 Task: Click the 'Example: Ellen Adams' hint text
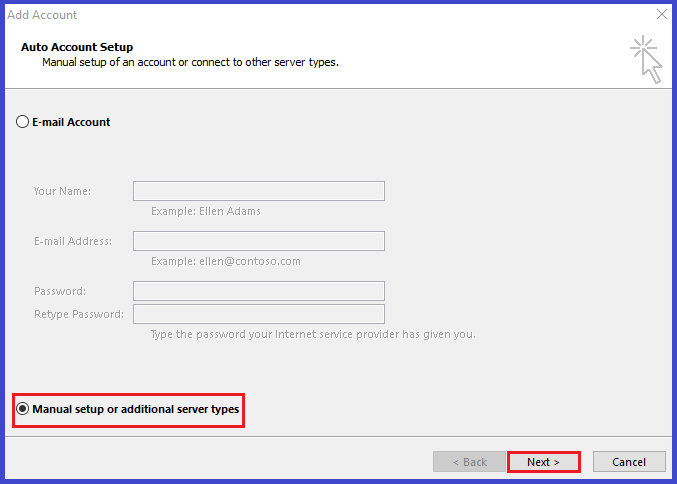point(206,211)
